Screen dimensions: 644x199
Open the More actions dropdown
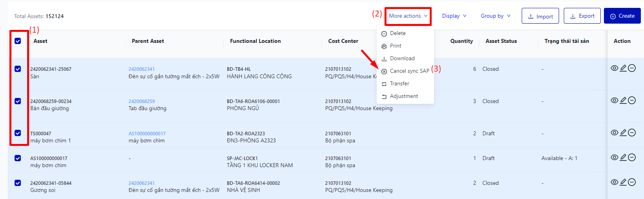408,16
